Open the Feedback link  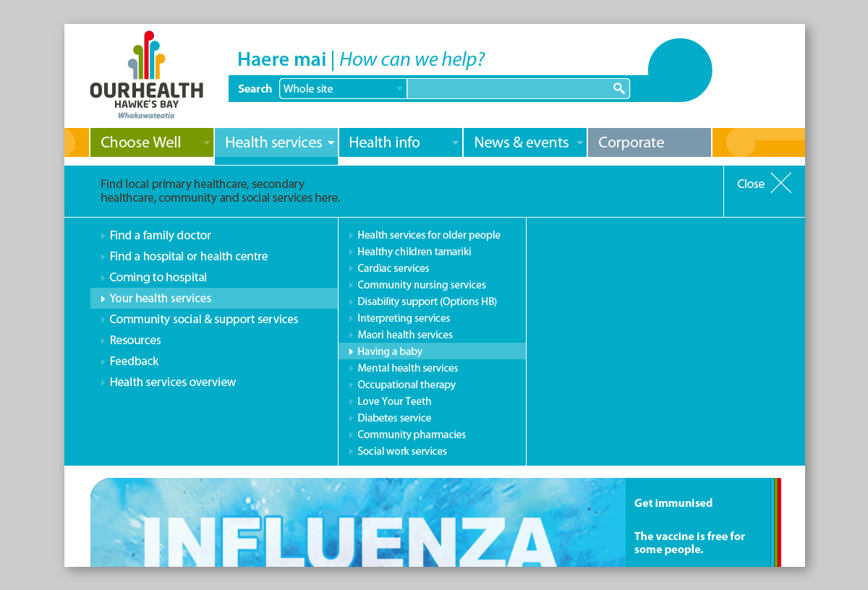(x=134, y=361)
